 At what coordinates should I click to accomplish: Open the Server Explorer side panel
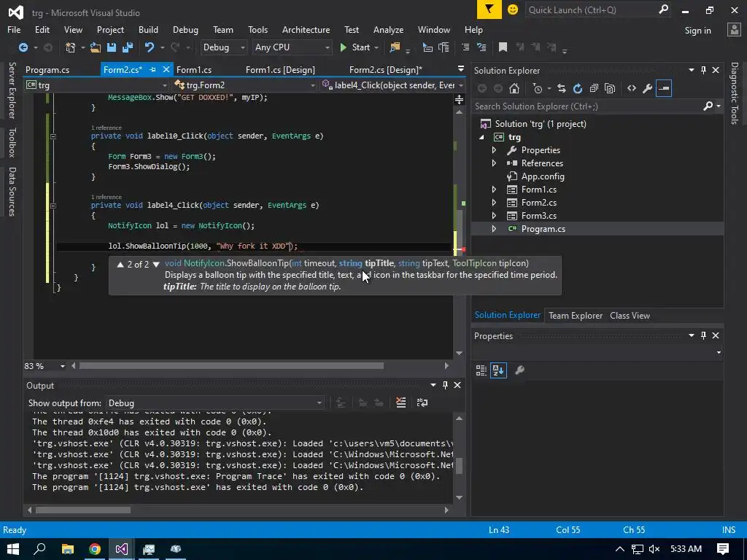pyautogui.click(x=12, y=90)
